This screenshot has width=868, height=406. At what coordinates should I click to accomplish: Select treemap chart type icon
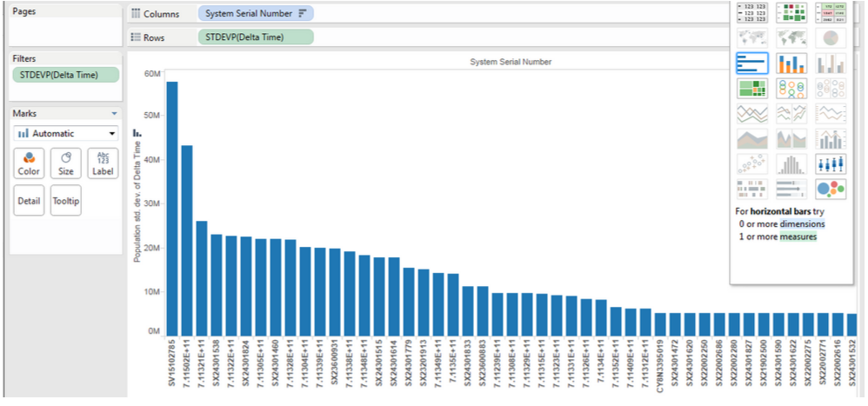[752, 89]
